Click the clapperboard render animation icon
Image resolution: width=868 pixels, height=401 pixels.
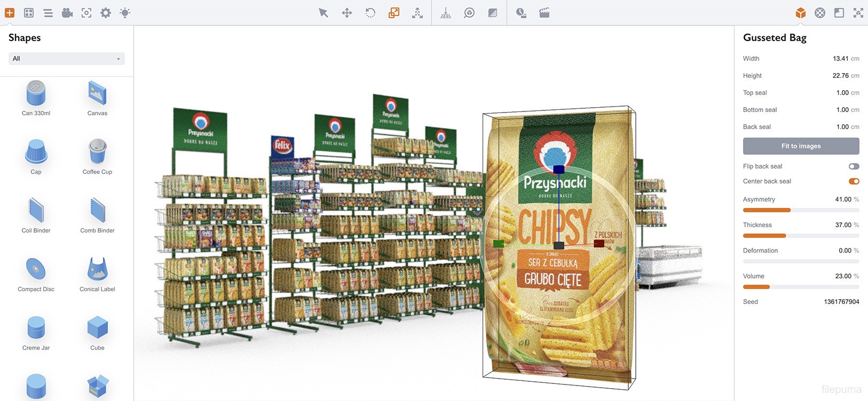coord(545,13)
